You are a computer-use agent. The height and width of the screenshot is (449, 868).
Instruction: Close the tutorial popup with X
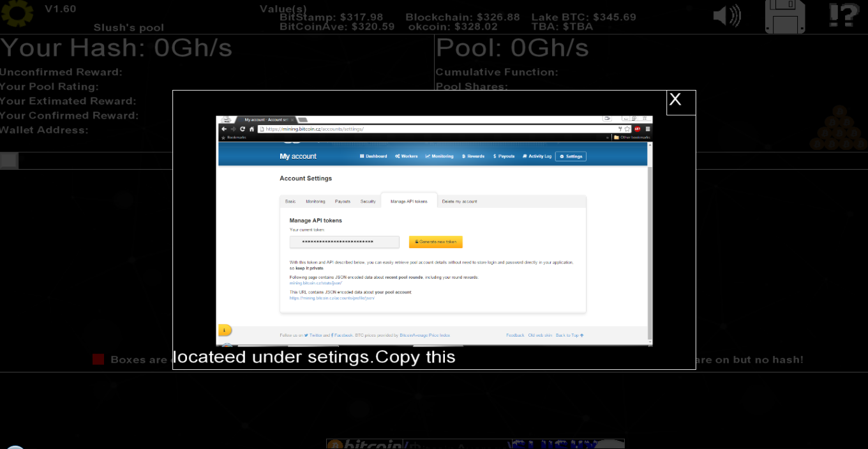point(681,103)
